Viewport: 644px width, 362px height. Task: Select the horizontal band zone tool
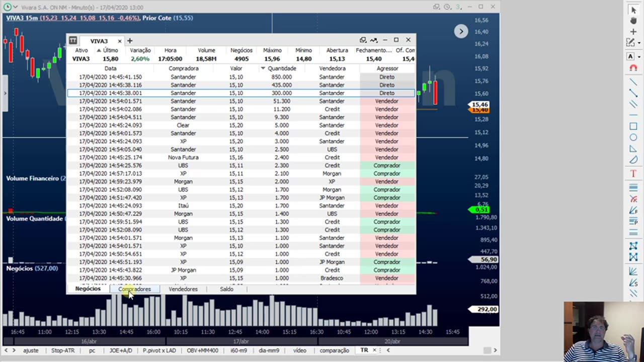tap(633, 232)
